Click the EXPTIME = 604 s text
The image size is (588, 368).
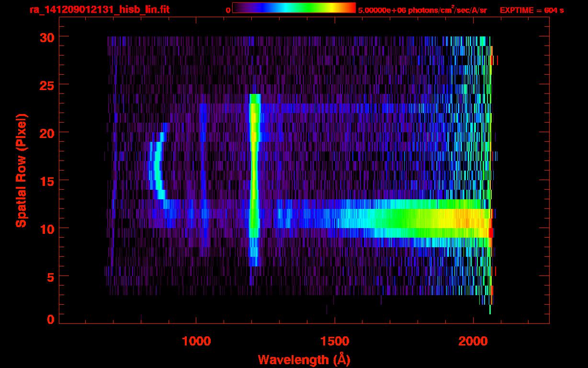[531, 10]
